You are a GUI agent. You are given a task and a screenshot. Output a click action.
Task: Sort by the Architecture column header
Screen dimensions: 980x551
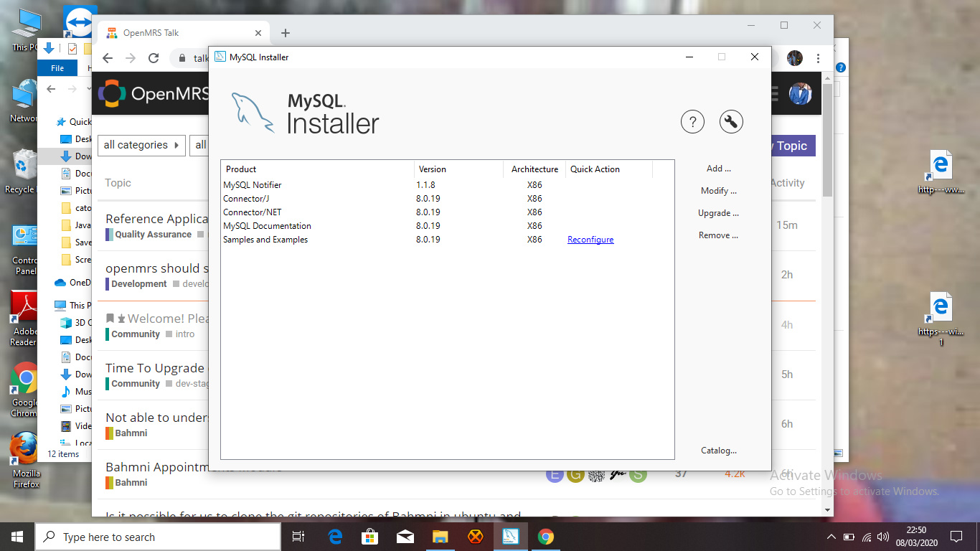pyautogui.click(x=534, y=169)
